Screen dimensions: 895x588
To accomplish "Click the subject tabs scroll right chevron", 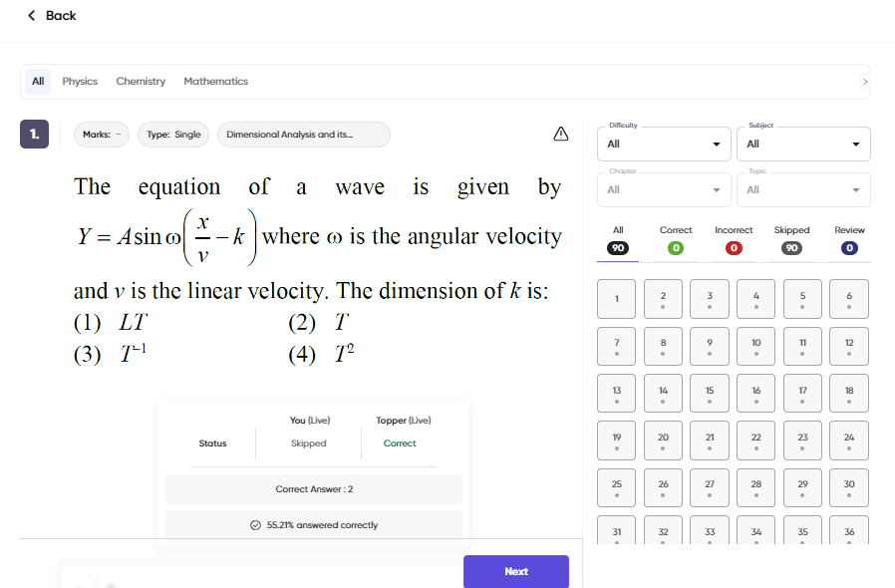I will pos(865,82).
